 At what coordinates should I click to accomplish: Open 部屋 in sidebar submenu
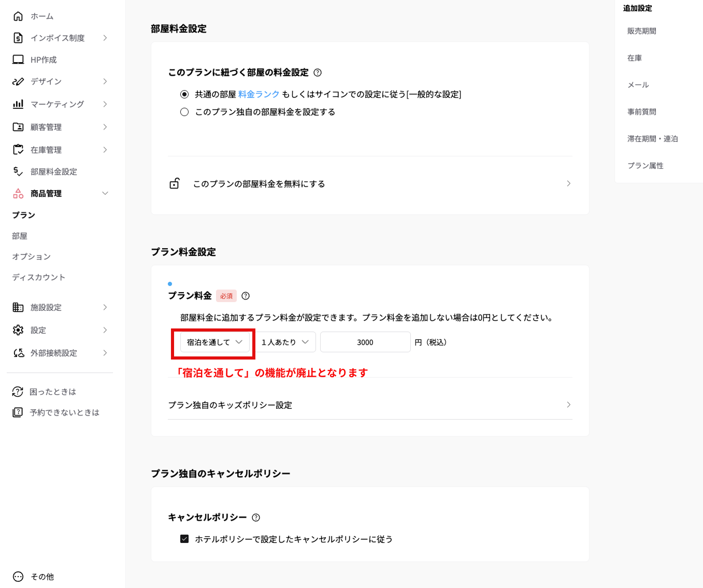click(x=20, y=236)
